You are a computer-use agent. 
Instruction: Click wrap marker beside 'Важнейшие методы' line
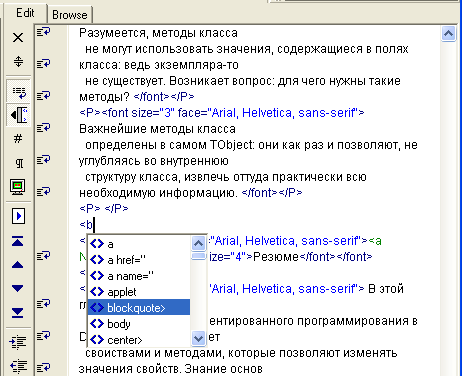pyautogui.click(x=43, y=128)
